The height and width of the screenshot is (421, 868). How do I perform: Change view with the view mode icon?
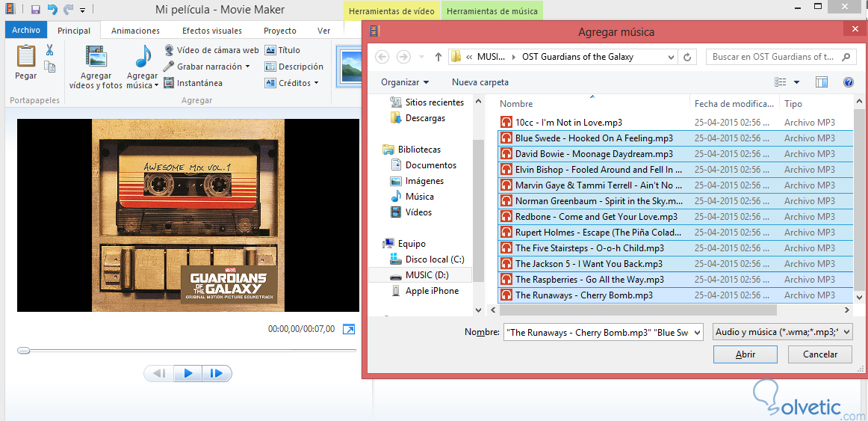point(781,82)
